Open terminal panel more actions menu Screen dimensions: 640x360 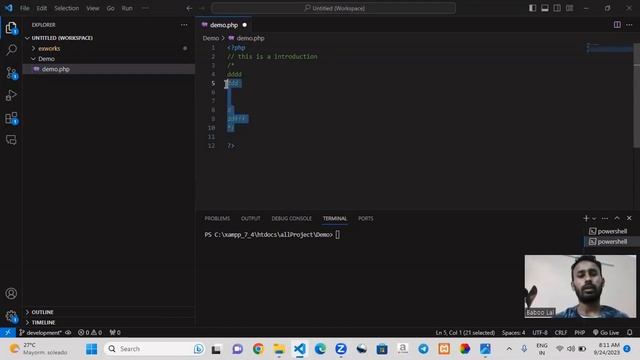[x=605, y=218]
